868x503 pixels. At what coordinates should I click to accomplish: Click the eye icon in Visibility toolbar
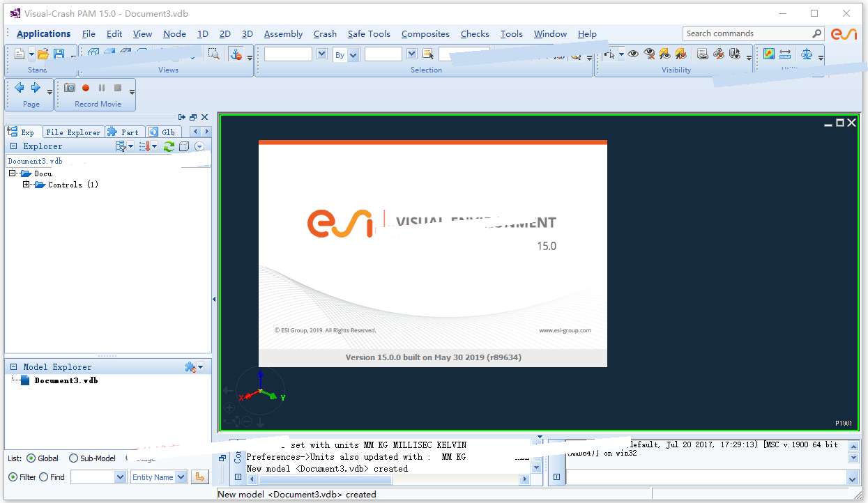[x=633, y=54]
